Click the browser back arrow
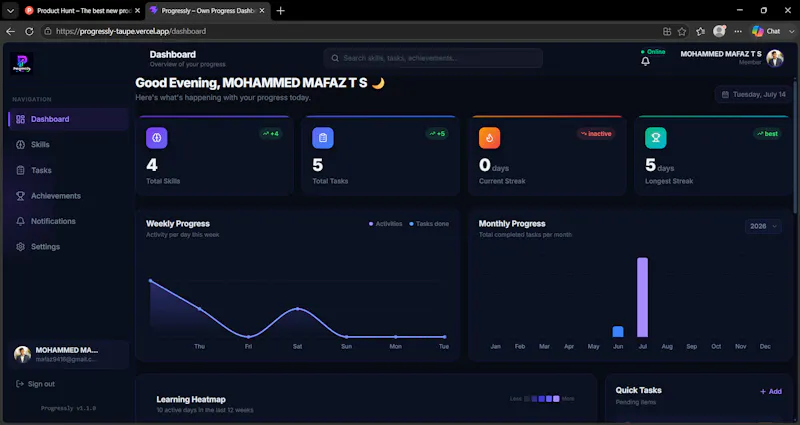800x425 pixels. (x=10, y=31)
